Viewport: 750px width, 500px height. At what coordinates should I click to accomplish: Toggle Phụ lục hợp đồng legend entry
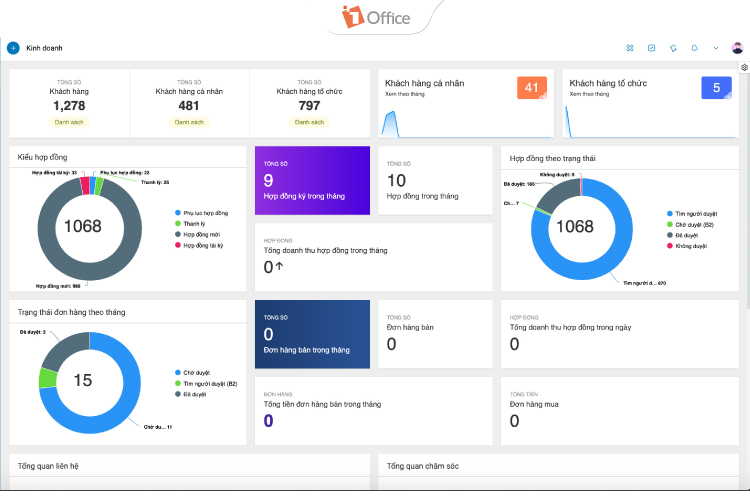(x=201, y=213)
